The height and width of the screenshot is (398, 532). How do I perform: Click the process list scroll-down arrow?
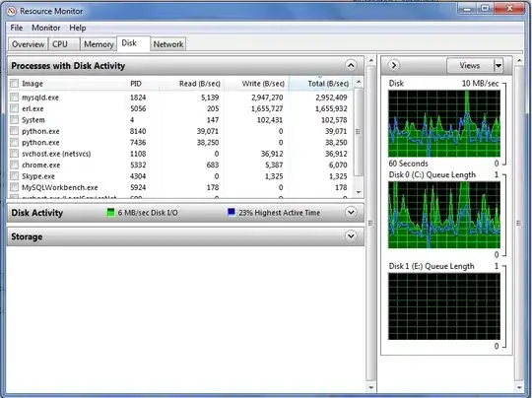click(359, 192)
